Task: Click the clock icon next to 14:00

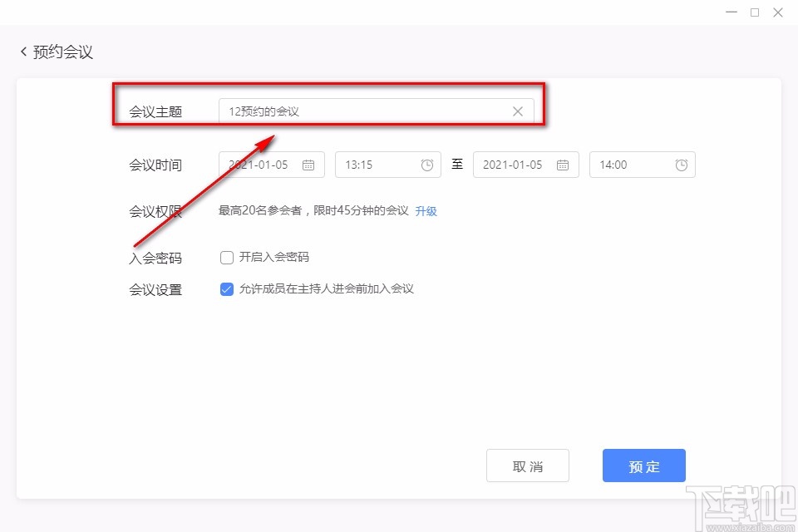Action: click(682, 165)
